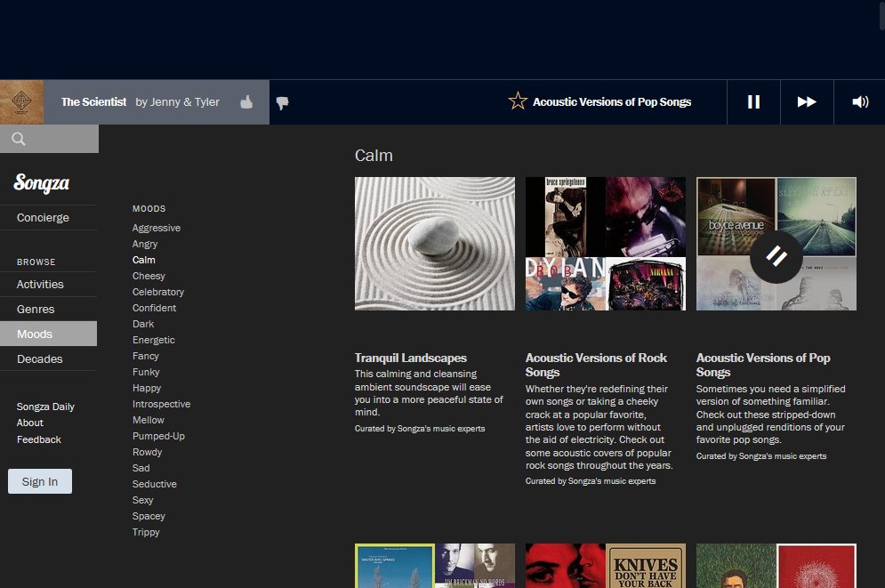Open the bottom-row playlist with Brickman cover
The image size is (885, 588).
coord(435,566)
